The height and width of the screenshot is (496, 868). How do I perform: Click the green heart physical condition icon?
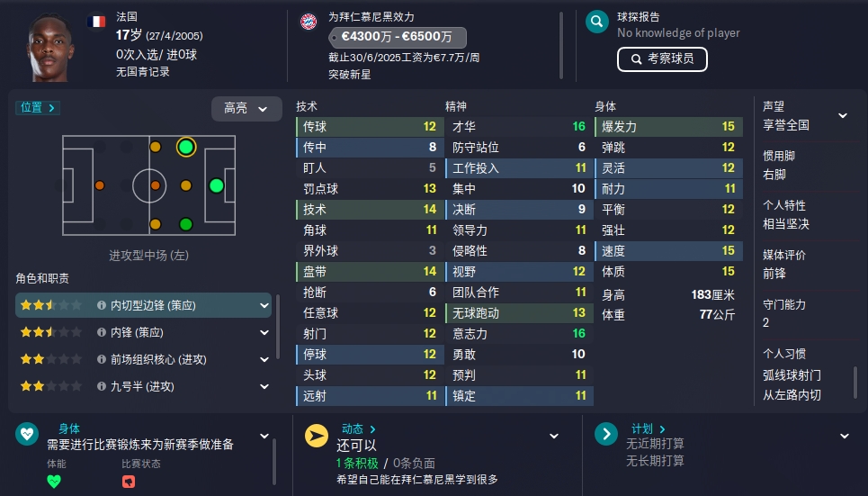pyautogui.click(x=27, y=434)
